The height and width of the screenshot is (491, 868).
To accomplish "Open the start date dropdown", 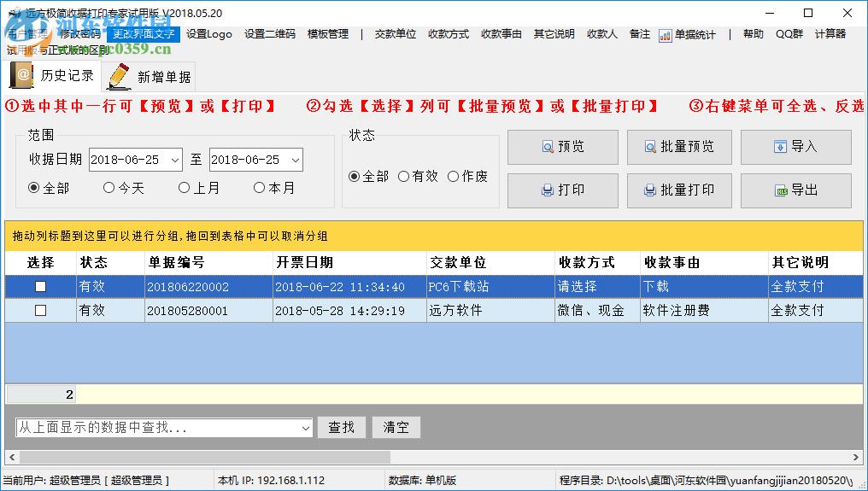I will [174, 160].
